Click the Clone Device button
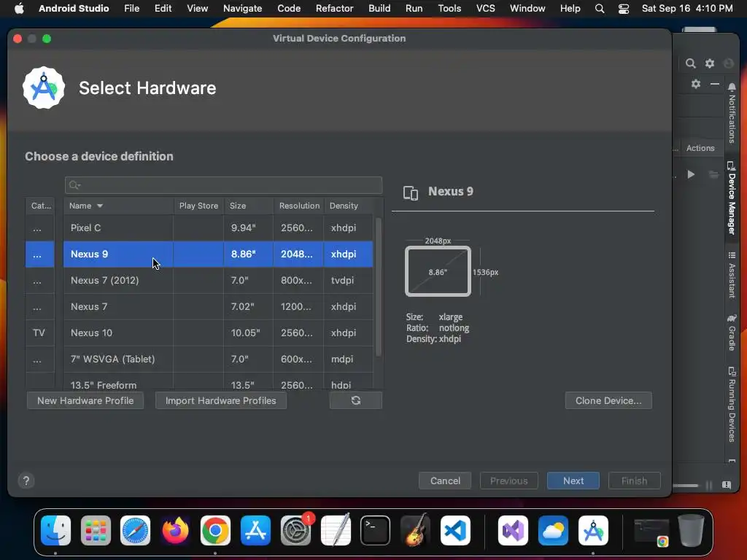This screenshot has height=560, width=747. coord(608,400)
